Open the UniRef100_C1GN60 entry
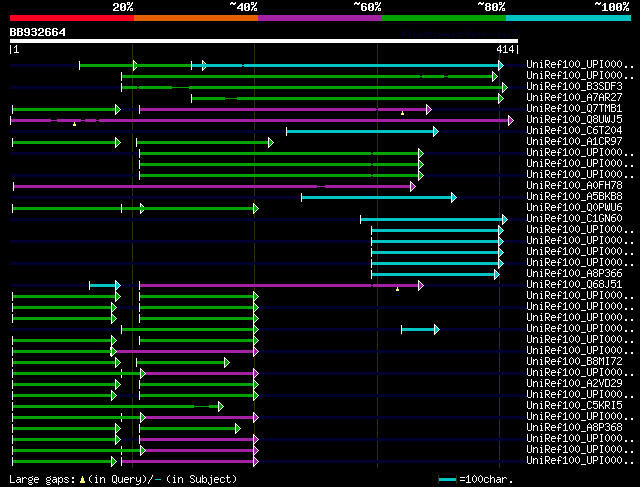The width and height of the screenshot is (640, 487). coord(574,219)
